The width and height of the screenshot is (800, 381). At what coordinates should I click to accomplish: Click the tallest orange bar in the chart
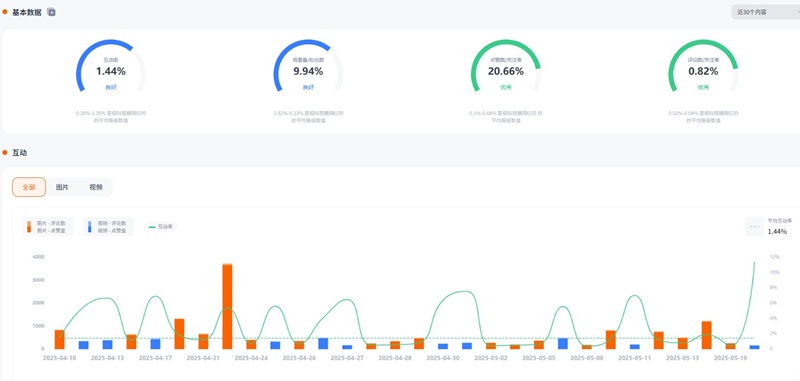(228, 306)
